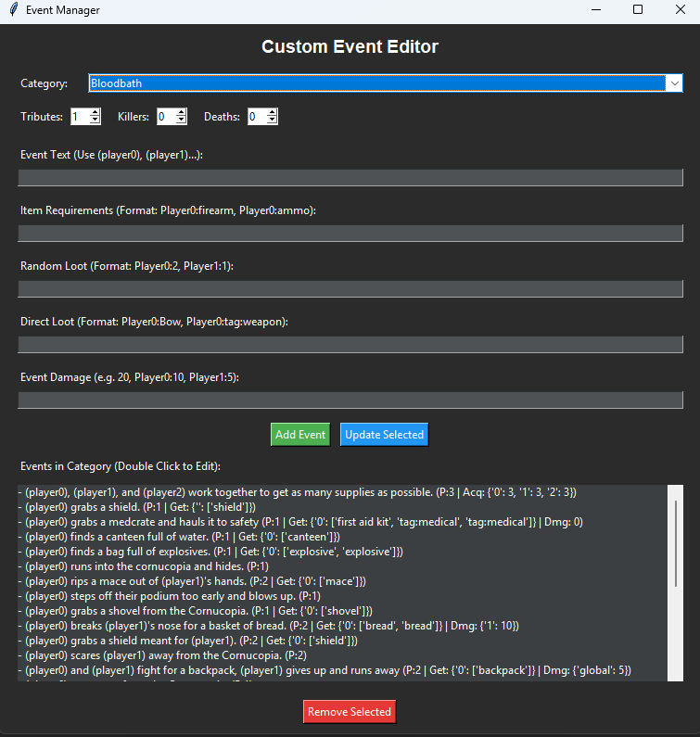
Task: Focus the Direct Loot input field
Action: tap(350, 345)
